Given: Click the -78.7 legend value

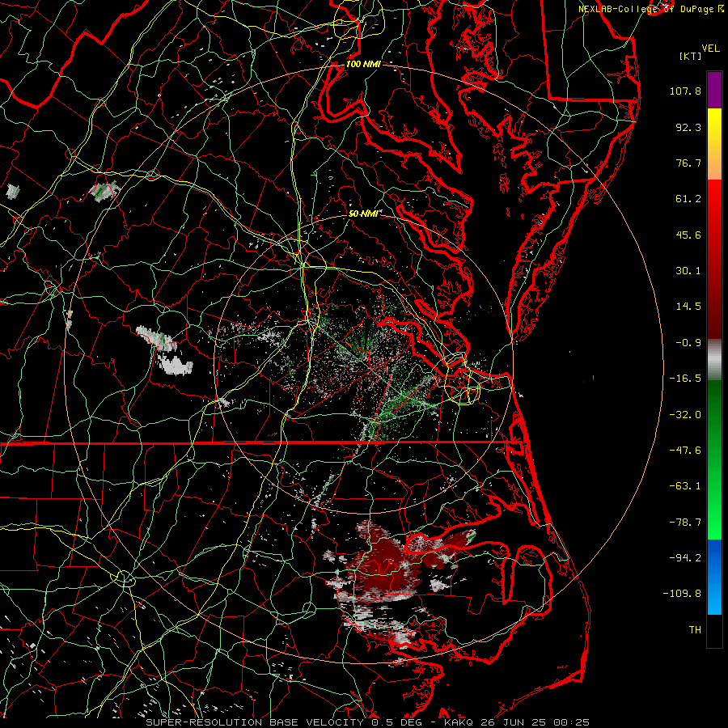Looking at the screenshot, I should (685, 523).
